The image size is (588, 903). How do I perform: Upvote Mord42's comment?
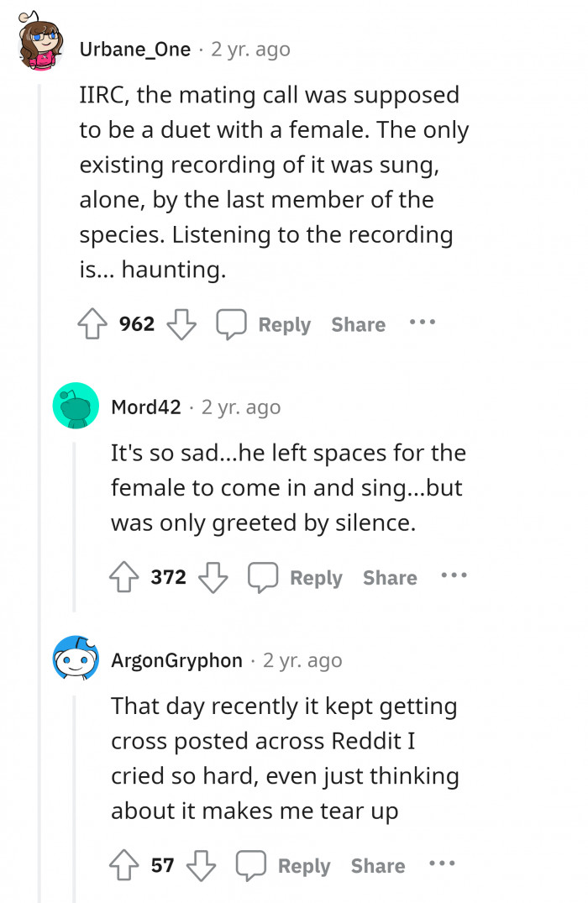pyautogui.click(x=123, y=578)
